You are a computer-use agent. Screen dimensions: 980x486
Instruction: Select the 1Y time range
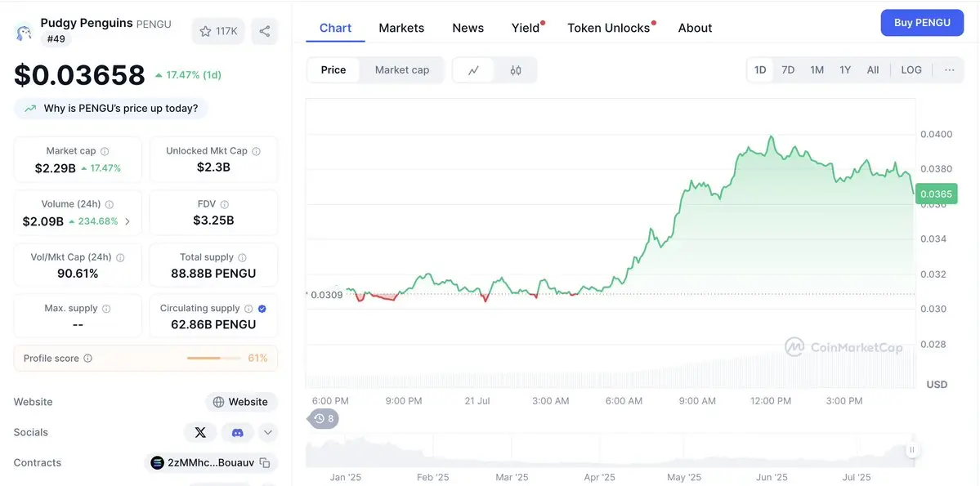(x=845, y=70)
